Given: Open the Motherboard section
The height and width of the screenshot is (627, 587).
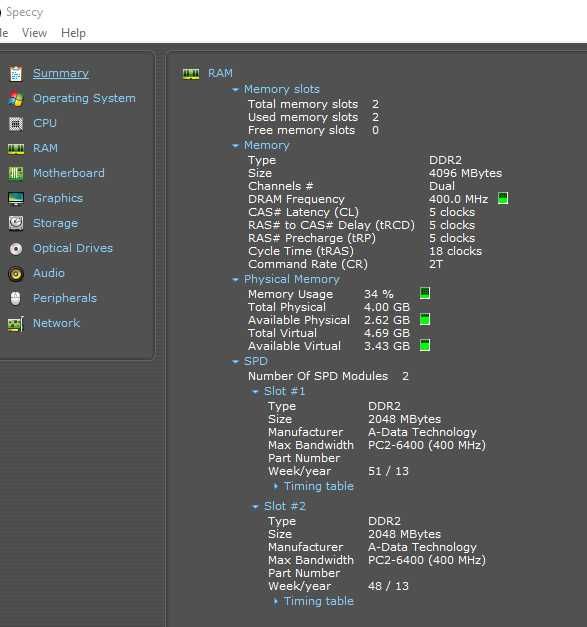Looking at the screenshot, I should coord(69,173).
